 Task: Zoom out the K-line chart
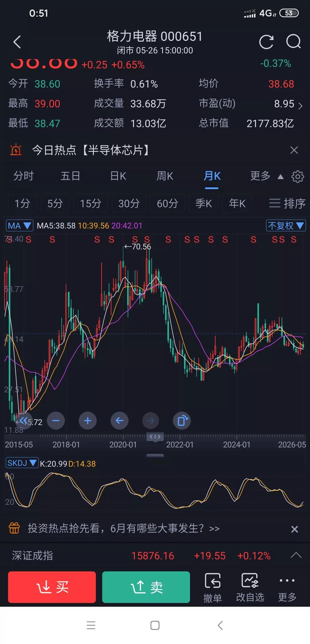point(56,421)
